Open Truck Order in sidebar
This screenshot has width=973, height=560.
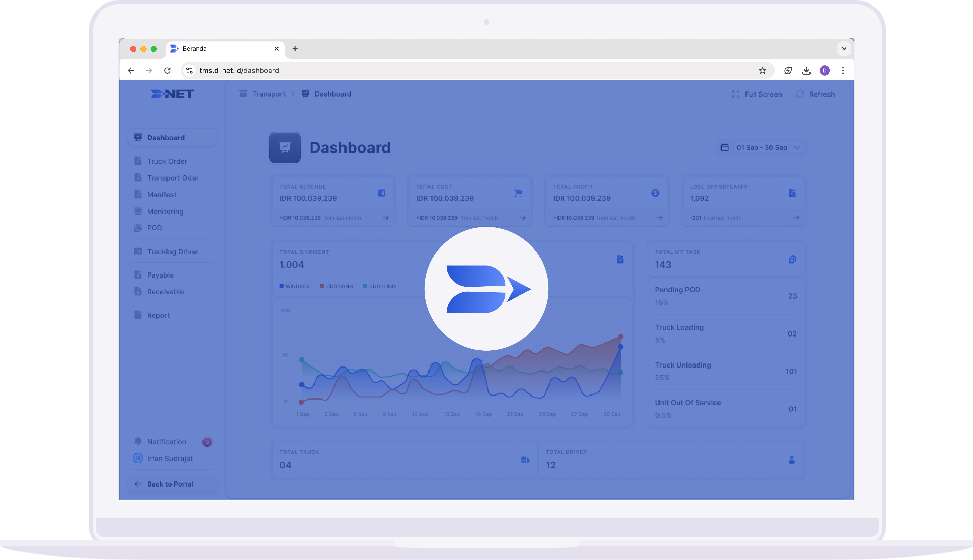point(167,161)
